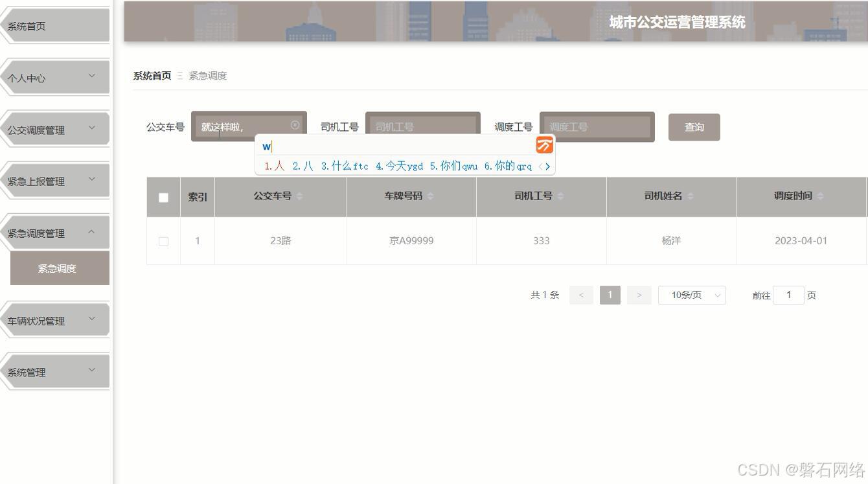868x484 pixels.
Task: Click the 前往 page number box
Action: click(788, 295)
